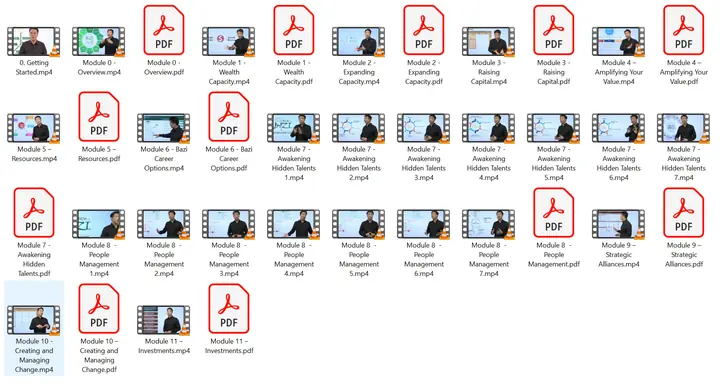Select Awakening Hidden Talents 2.mp4 video icon
The height and width of the screenshot is (384, 720).
359,128
